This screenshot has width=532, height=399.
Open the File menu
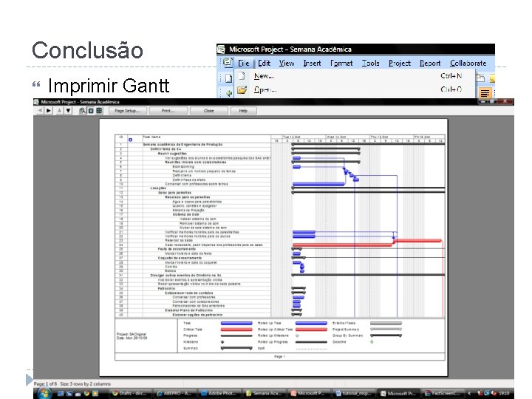pos(244,63)
